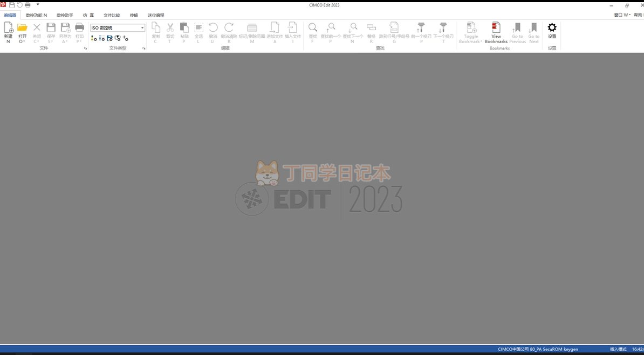This screenshot has height=355, width=644.
Task: Click the CIMCO中国公司 license text in status bar
Action: point(538,349)
